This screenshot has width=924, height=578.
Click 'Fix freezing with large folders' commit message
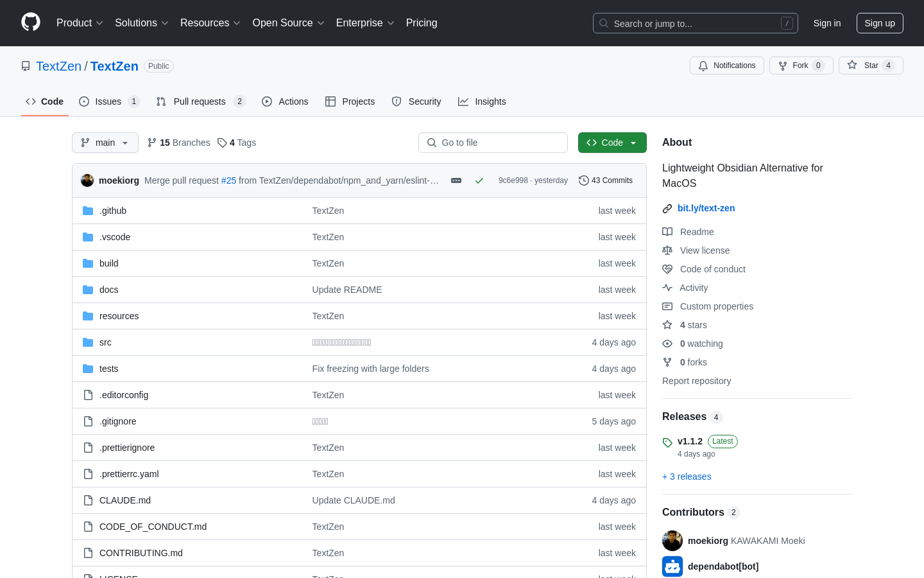click(370, 369)
